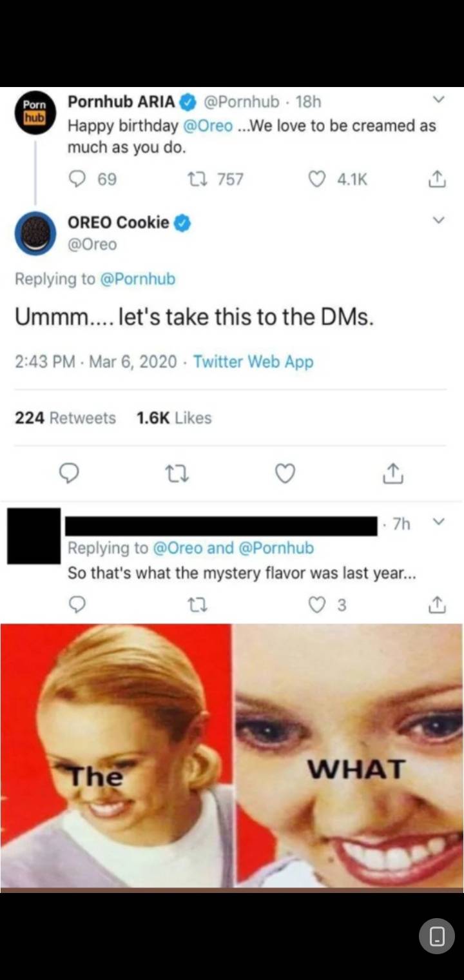Tap the screen rotation button in corner
Screen dimensions: 464x980
click(x=437, y=936)
